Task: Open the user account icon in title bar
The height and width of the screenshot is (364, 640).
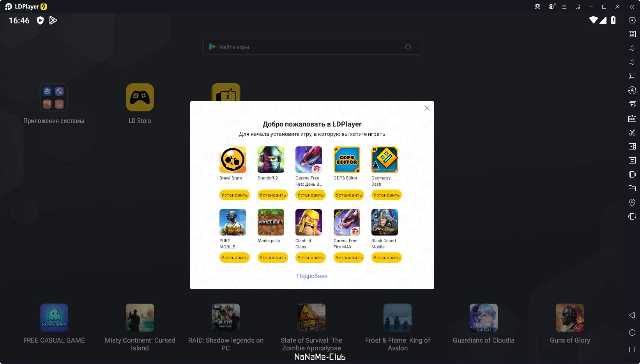Action: [x=551, y=7]
